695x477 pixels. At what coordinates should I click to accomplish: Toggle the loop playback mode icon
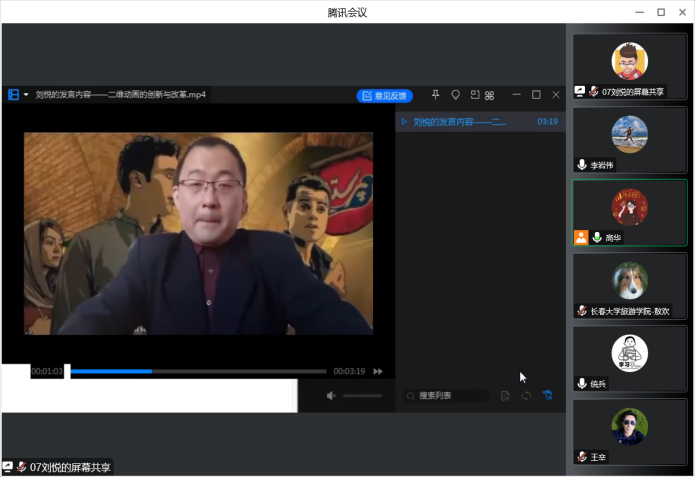click(526, 395)
